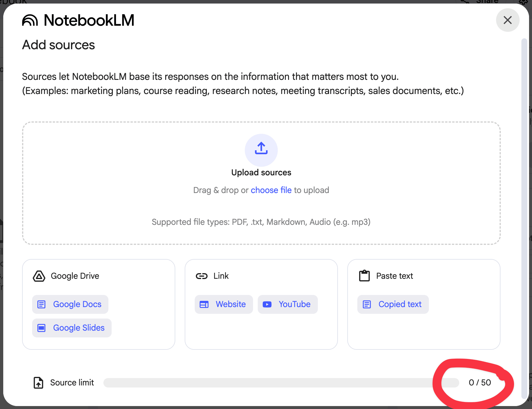532x409 pixels.
Task: Click the 'Upload sources' heading
Action: [261, 172]
